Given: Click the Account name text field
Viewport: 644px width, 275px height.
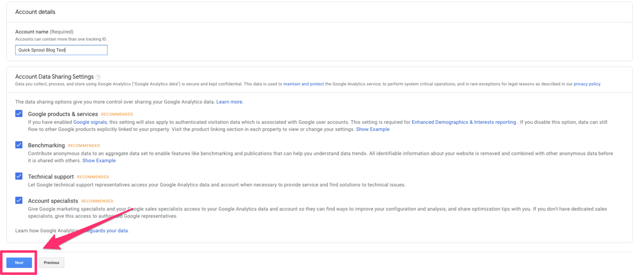Looking at the screenshot, I should 61,50.
